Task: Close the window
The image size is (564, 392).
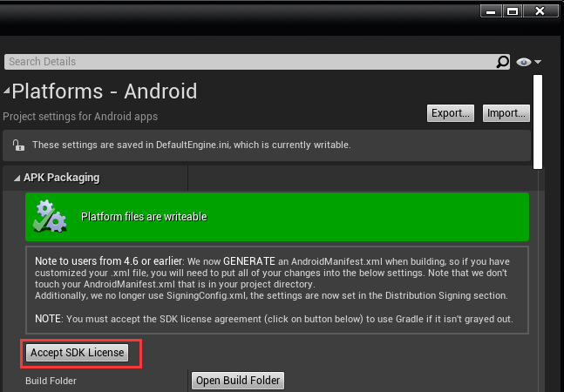Action: 540,11
